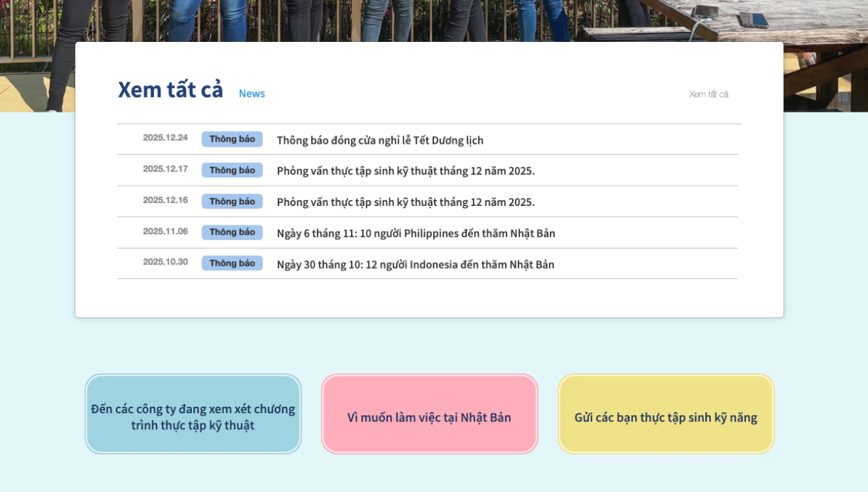Viewport: 868px width, 492px height.
Task: Click yellow 'Gửi các bạn thực tập sinh kỹ năng' button
Action: pyautogui.click(x=666, y=414)
